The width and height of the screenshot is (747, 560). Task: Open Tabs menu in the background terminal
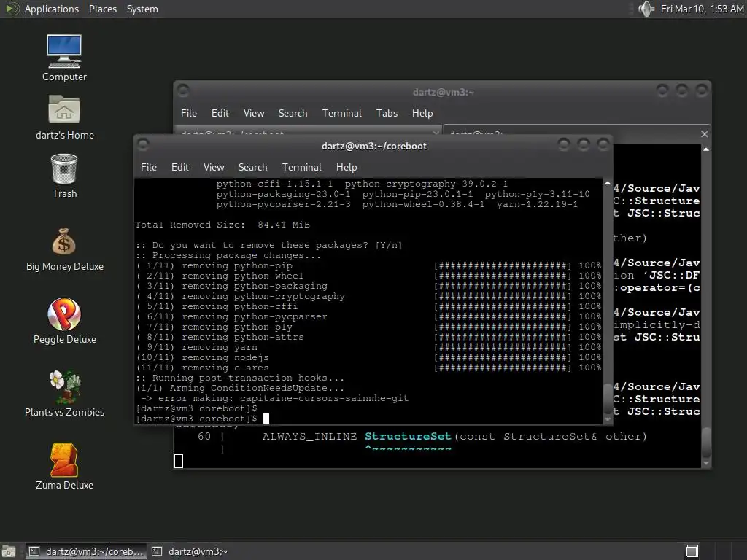387,113
